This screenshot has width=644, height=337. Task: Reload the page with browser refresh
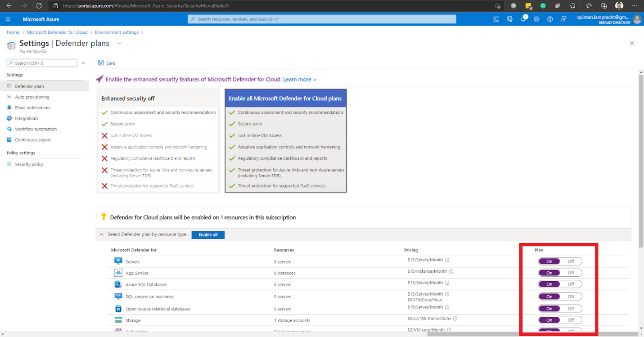[39, 6]
